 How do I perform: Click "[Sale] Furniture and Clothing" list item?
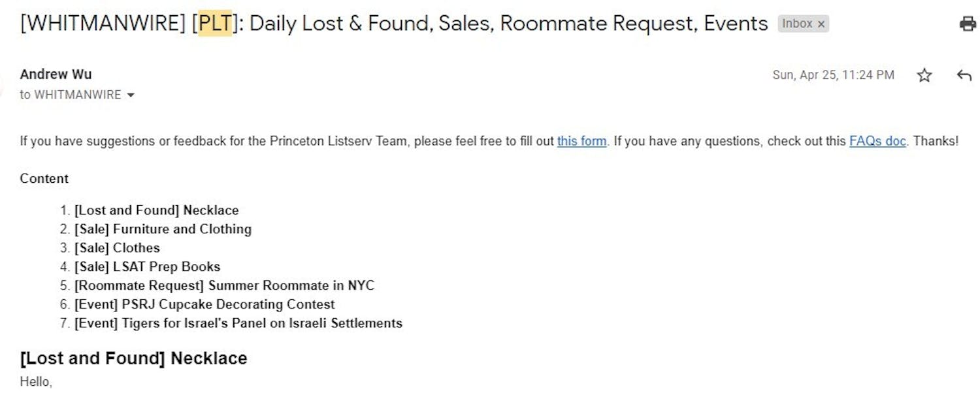click(163, 229)
